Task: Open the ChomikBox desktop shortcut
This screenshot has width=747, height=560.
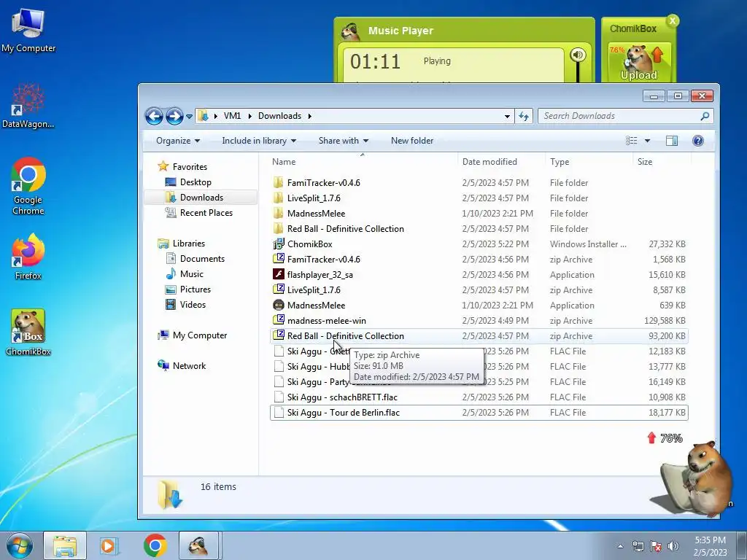Action: coord(28,332)
